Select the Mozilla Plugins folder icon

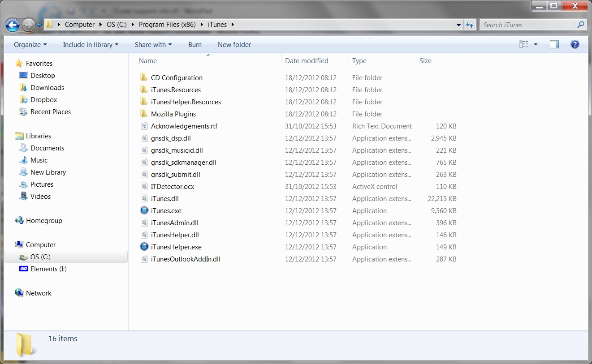tap(144, 114)
